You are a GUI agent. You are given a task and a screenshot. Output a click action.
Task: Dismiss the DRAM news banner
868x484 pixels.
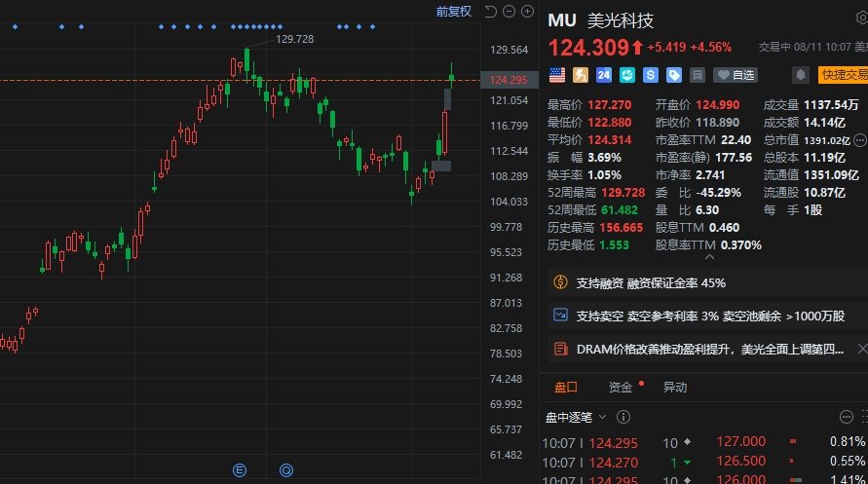tap(862, 349)
